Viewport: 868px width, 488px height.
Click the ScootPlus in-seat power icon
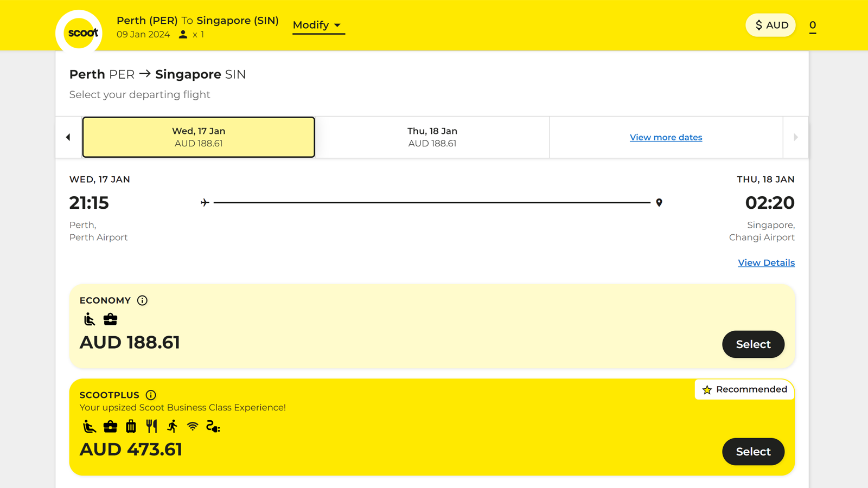(x=213, y=427)
